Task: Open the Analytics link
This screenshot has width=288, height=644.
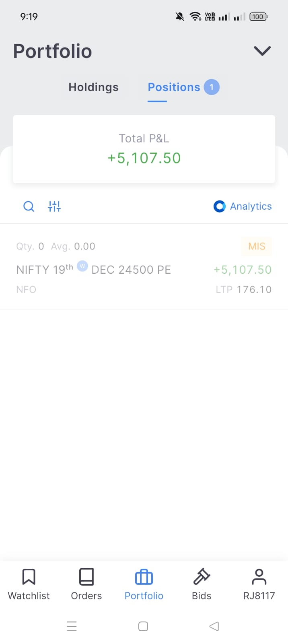Action: tap(251, 206)
